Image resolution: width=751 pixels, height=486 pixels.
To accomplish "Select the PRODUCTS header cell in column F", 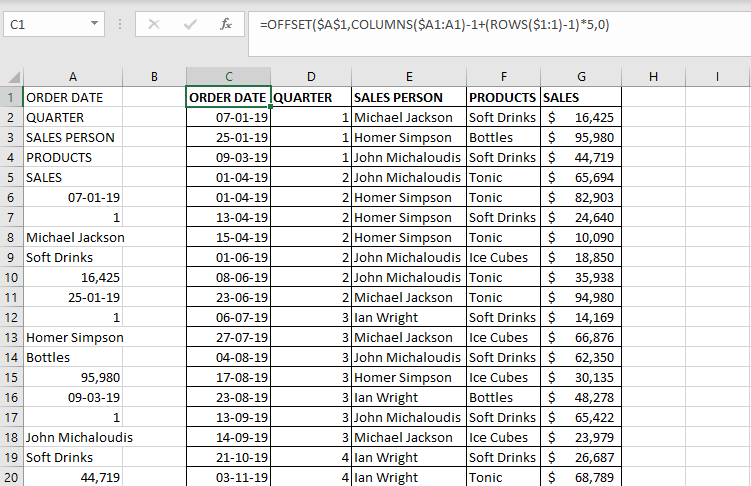I will click(x=503, y=97).
